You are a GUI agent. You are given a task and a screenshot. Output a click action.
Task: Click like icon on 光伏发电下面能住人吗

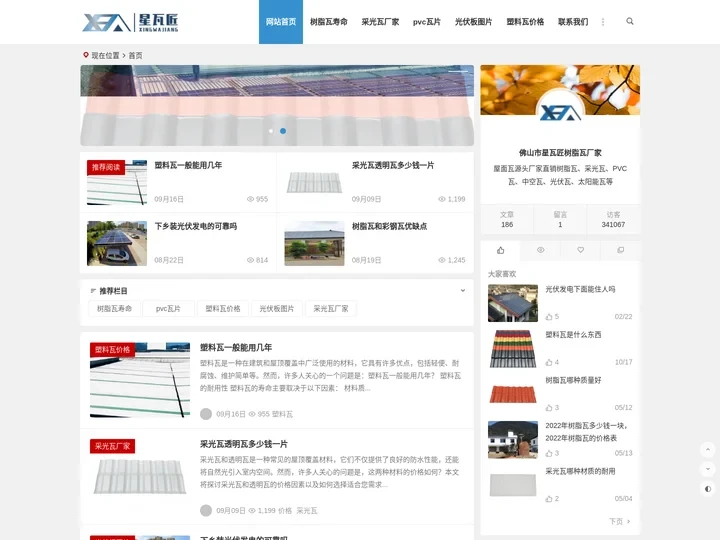(549, 317)
